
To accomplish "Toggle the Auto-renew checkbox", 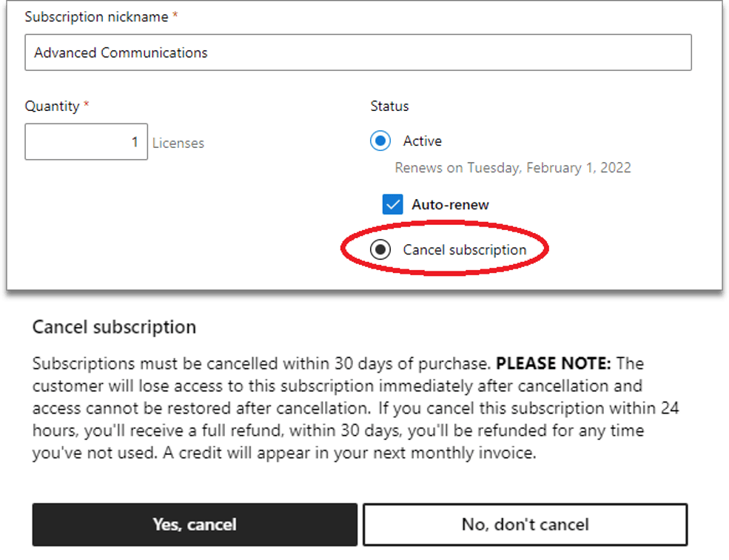I will click(x=392, y=205).
